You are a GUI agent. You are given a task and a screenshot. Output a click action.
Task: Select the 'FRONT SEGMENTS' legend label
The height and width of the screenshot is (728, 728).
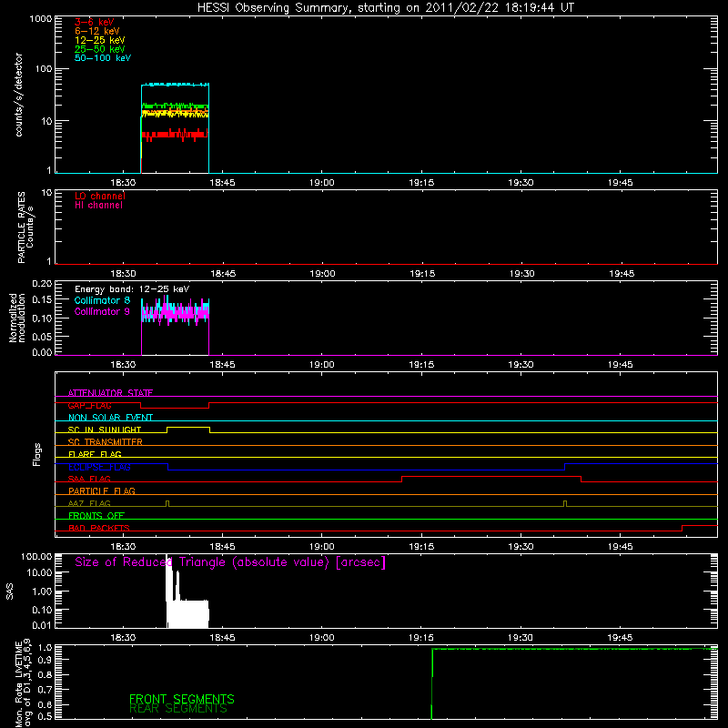[x=181, y=699]
